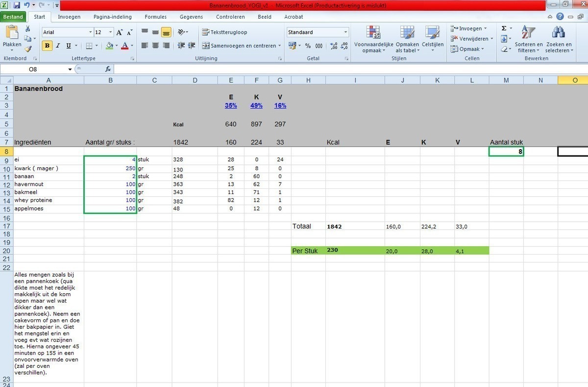Click the AutoSum sigma icon
Screen dimensions: 588x387
pyautogui.click(x=504, y=29)
